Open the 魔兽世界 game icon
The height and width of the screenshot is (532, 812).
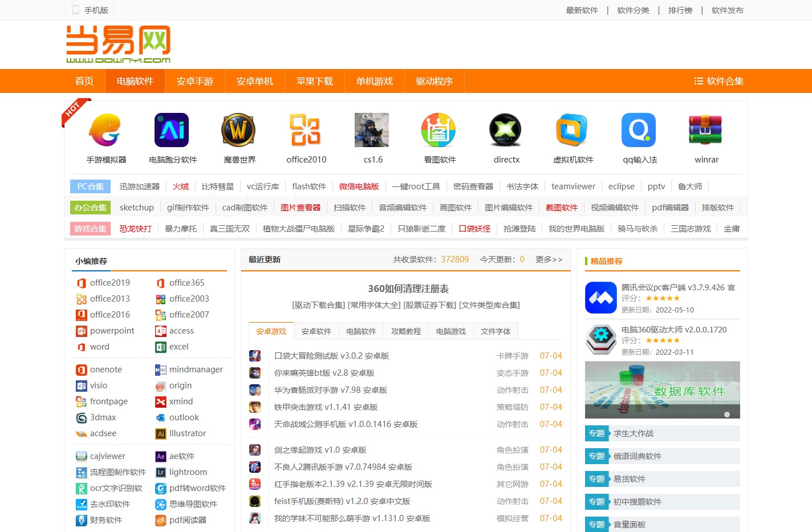238,130
